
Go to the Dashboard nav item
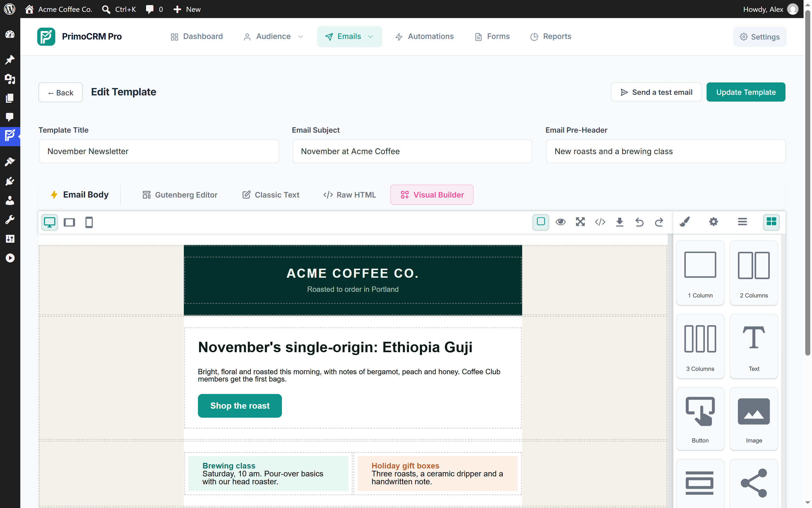click(x=197, y=36)
